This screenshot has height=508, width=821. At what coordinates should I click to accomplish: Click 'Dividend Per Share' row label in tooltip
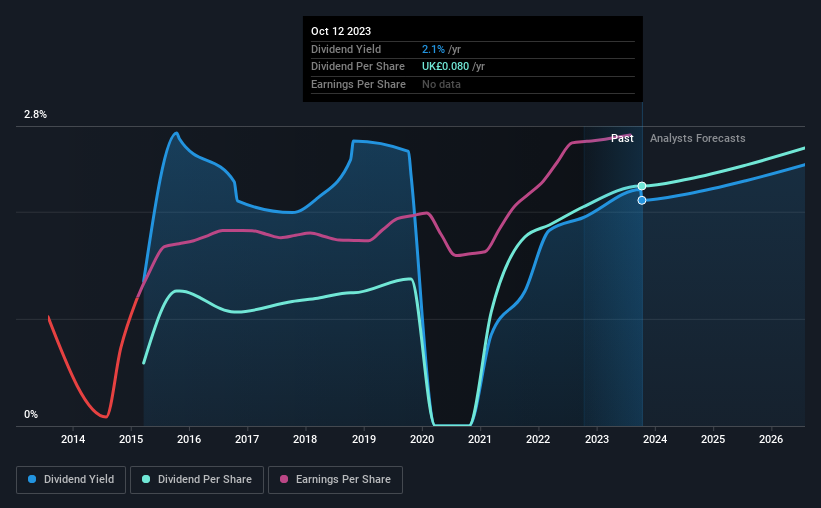358,67
